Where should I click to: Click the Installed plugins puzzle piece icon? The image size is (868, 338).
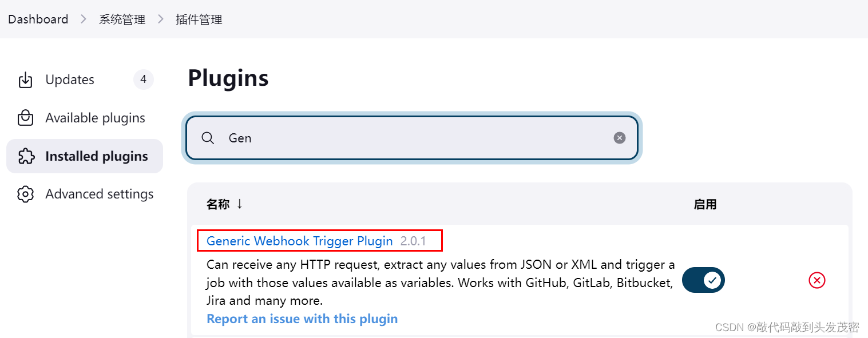[x=26, y=156]
